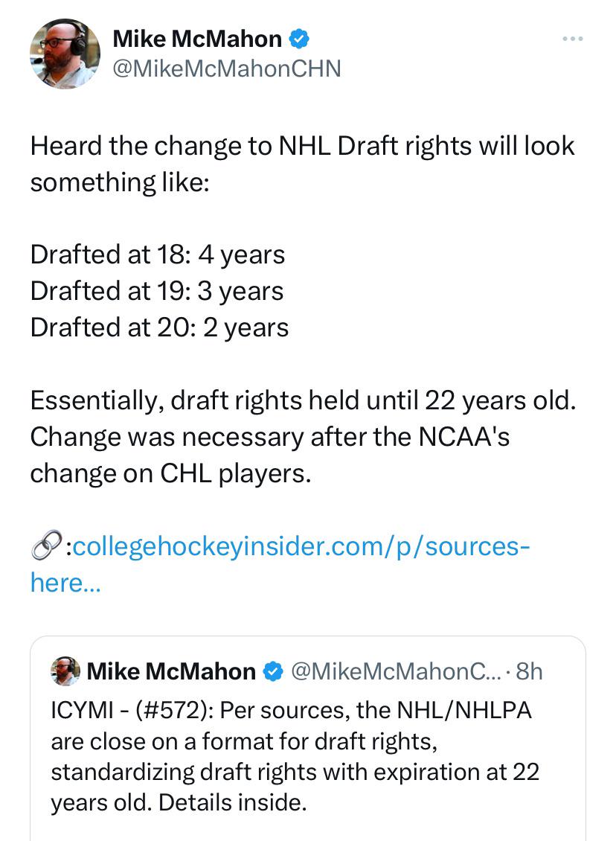Open the Mike McMahon name in the tweet header

coord(197,39)
